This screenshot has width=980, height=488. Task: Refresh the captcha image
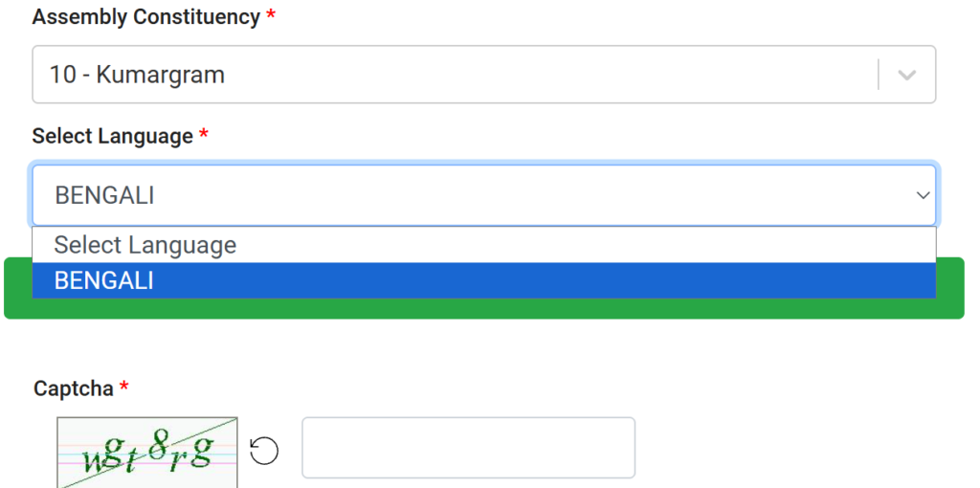click(x=264, y=450)
